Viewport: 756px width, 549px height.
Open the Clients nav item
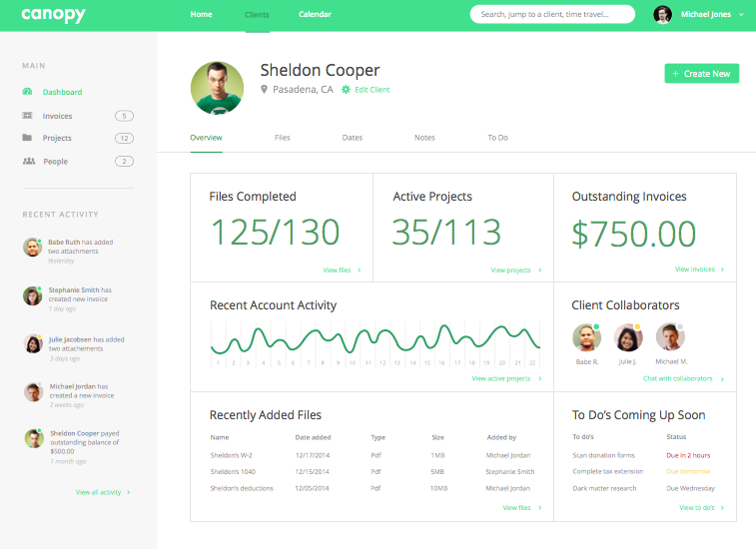click(257, 15)
